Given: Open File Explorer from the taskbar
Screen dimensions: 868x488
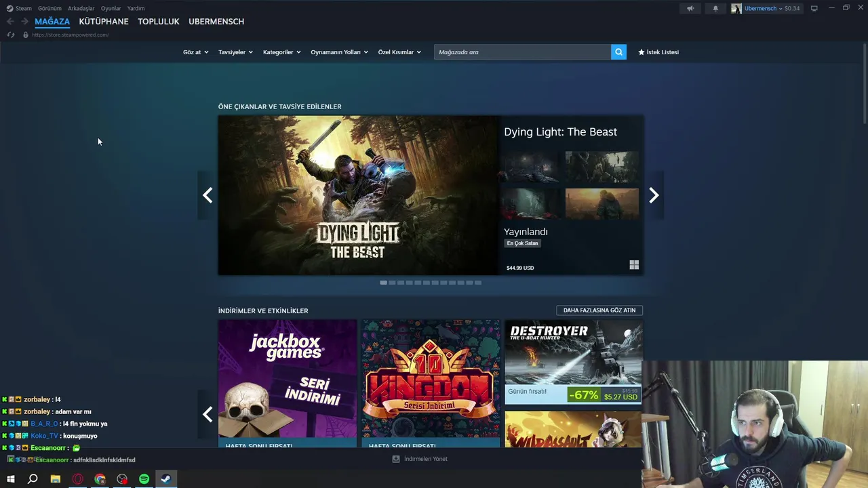Looking at the screenshot, I should (56, 479).
